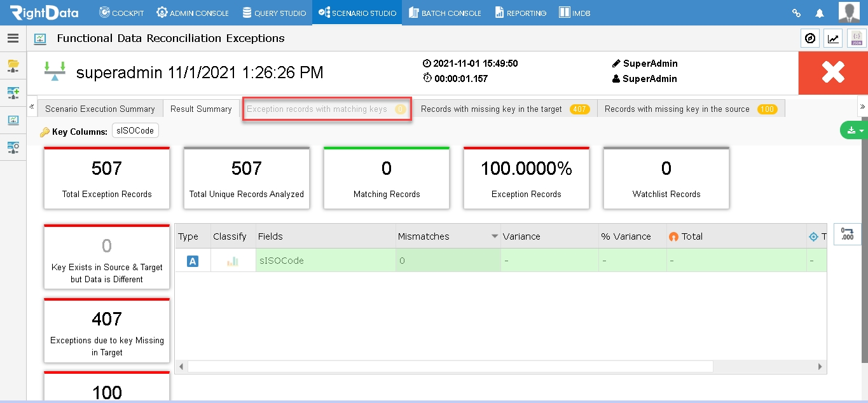
Task: Click the folder icon in left sidebar
Action: tap(13, 65)
